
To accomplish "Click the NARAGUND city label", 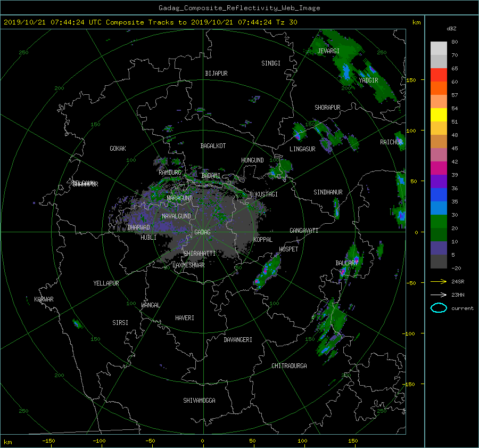I will (x=180, y=198).
